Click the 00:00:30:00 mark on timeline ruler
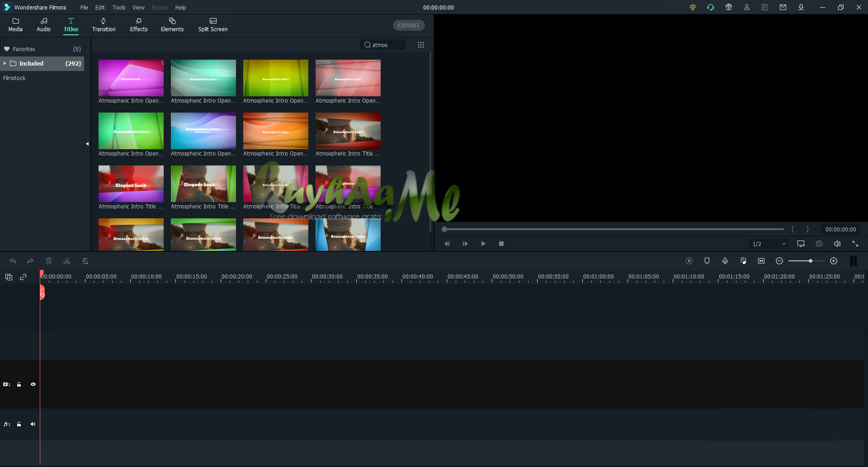The height and width of the screenshot is (467, 868). 327,277
